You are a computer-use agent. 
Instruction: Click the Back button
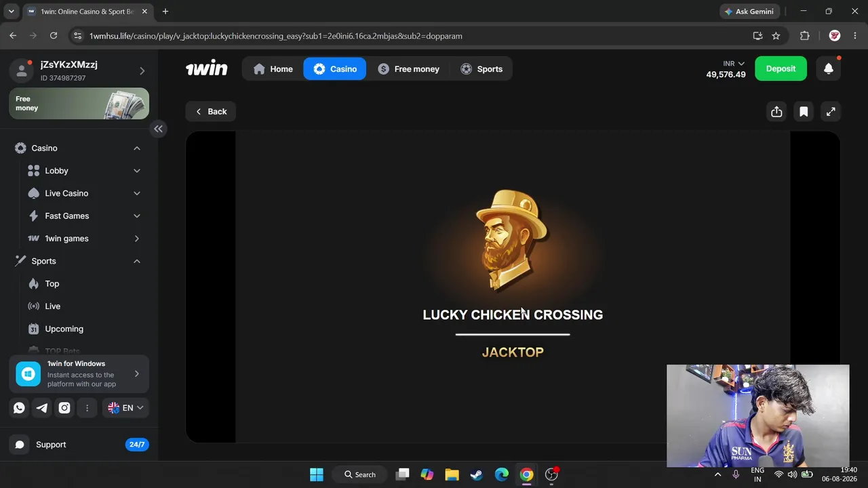[211, 112]
